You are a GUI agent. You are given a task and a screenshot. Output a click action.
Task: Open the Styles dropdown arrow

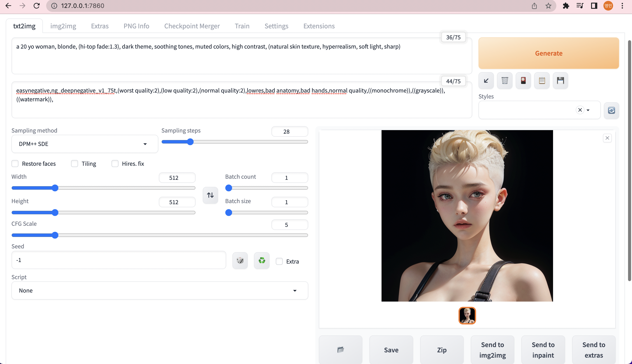point(588,110)
